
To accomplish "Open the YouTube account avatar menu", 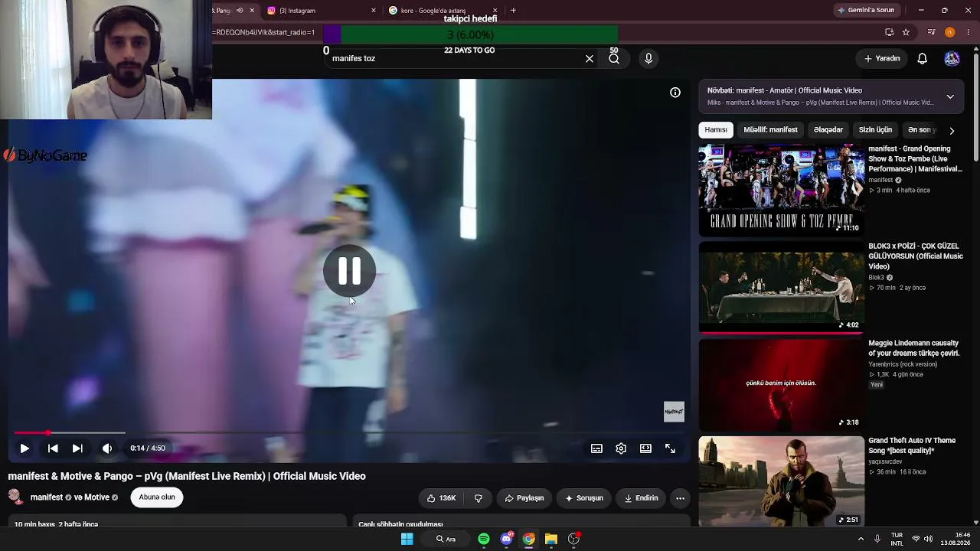I will 952,58.
